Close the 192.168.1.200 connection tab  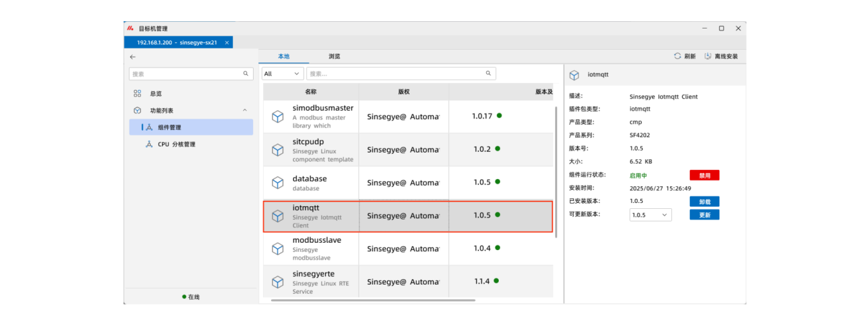tap(226, 42)
